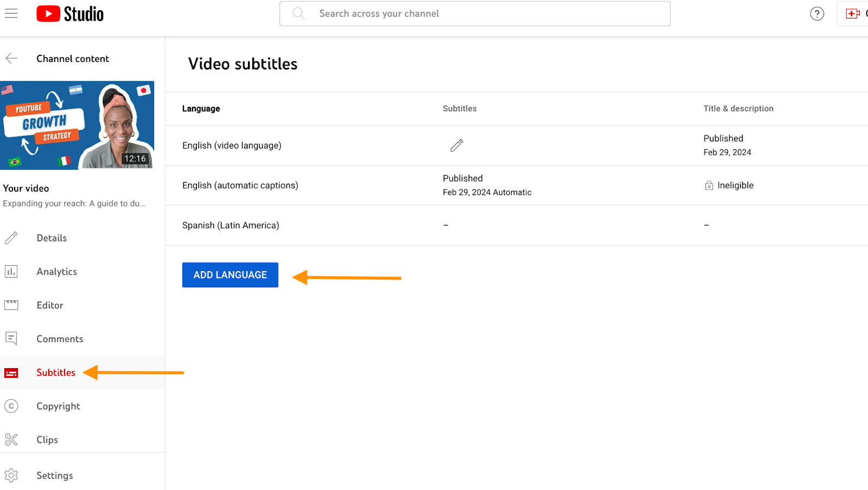
Task: Select the red Subtitles icon
Action: click(x=11, y=372)
